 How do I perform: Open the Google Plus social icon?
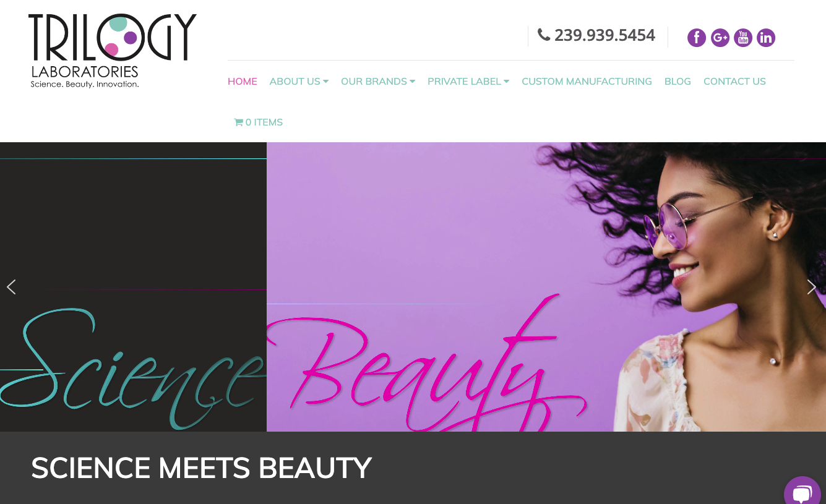click(x=720, y=38)
